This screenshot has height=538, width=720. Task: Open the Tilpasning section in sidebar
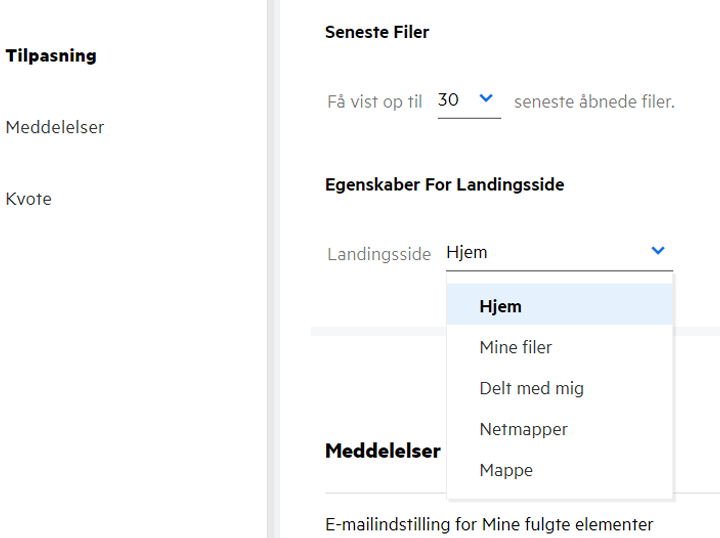[x=51, y=56]
